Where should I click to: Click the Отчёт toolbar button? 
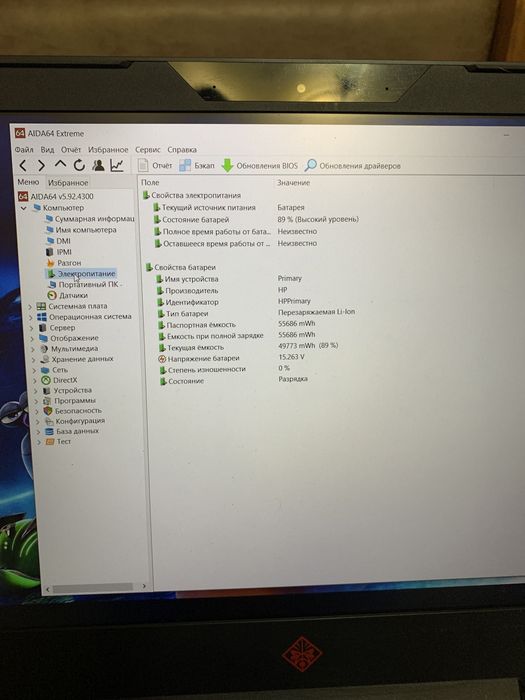155,165
